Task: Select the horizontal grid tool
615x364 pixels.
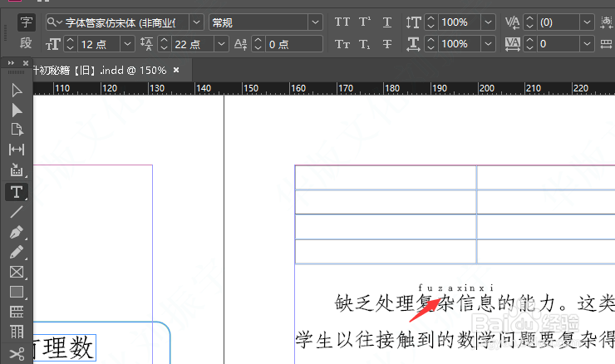Action: 17,312
